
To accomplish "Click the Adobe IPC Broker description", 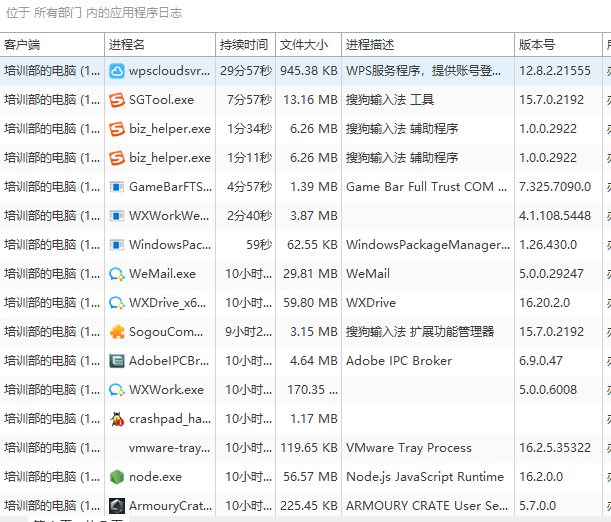I will tap(399, 361).
